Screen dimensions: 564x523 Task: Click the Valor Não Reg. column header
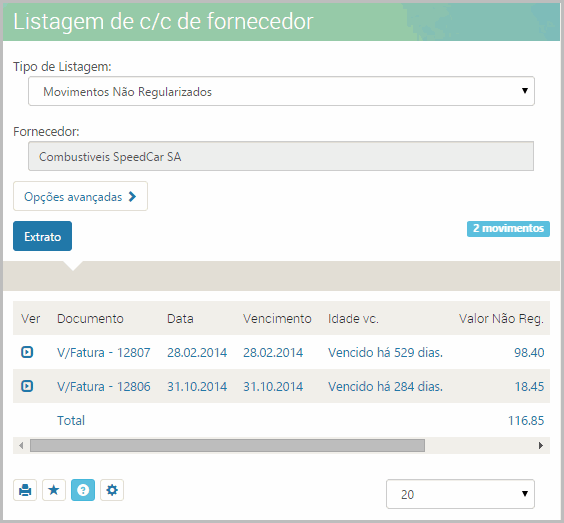click(x=501, y=319)
